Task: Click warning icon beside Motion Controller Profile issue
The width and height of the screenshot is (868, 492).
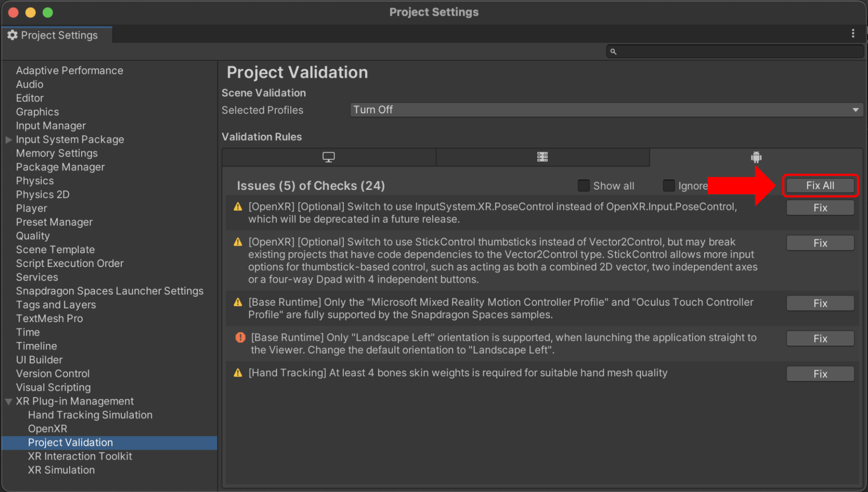Action: [x=238, y=302]
